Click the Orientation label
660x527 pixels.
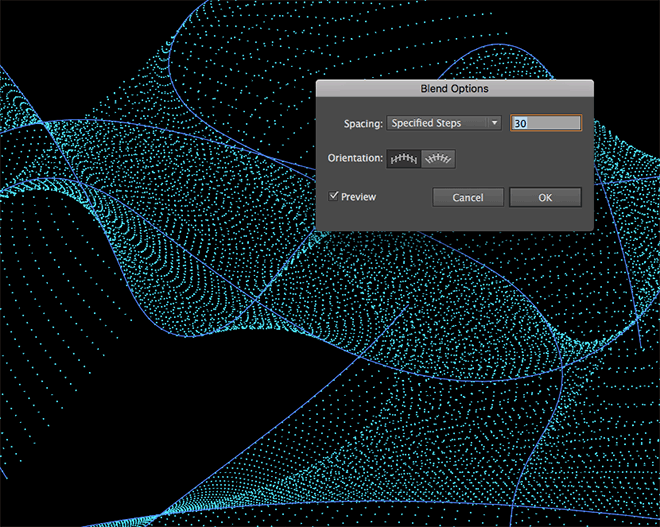pos(355,158)
